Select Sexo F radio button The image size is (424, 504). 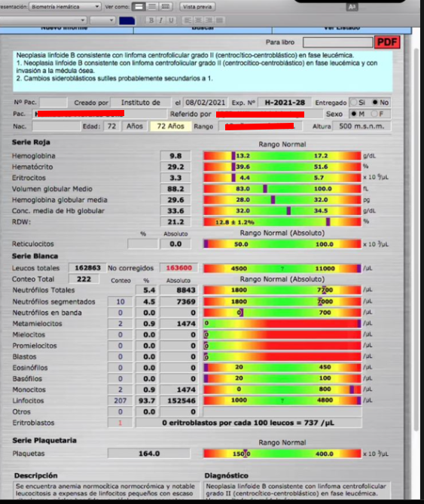tap(374, 114)
